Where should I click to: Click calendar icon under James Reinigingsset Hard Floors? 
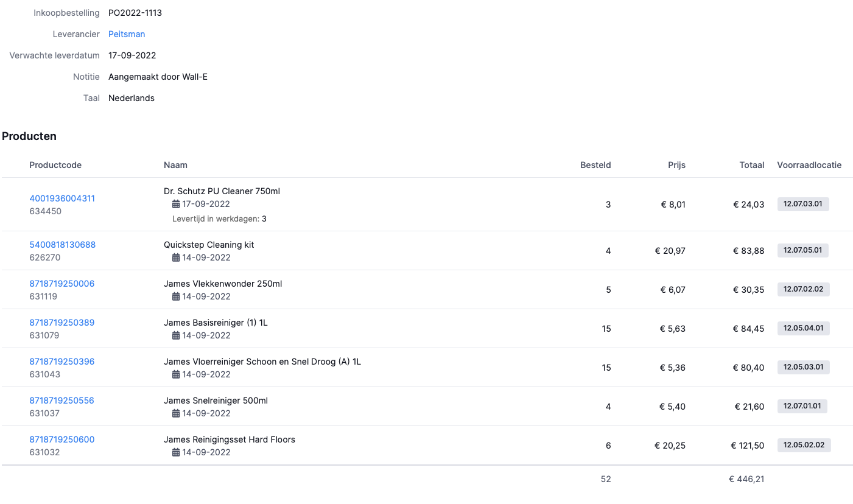tap(176, 453)
